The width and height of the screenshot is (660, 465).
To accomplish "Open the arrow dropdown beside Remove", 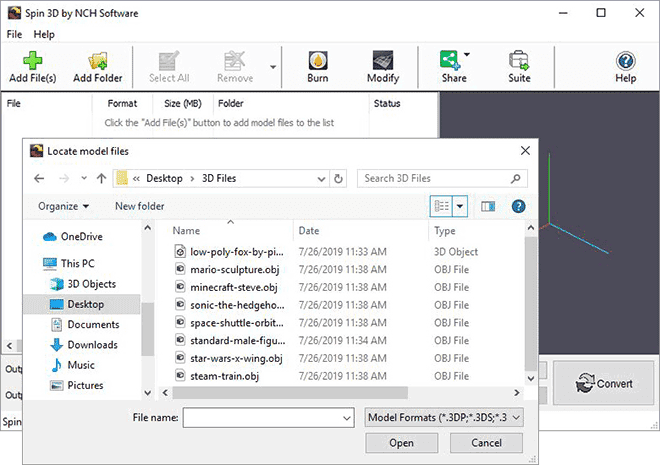I will point(273,67).
